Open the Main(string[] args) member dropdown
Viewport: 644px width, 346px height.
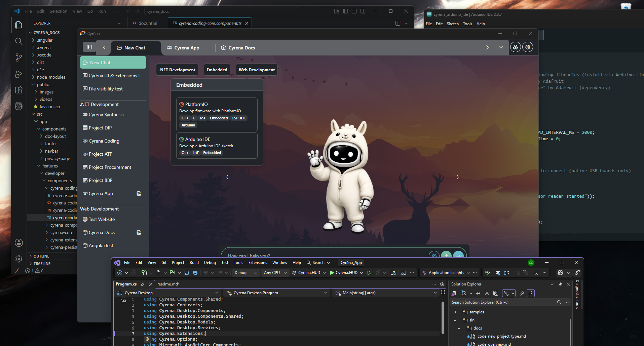386,293
